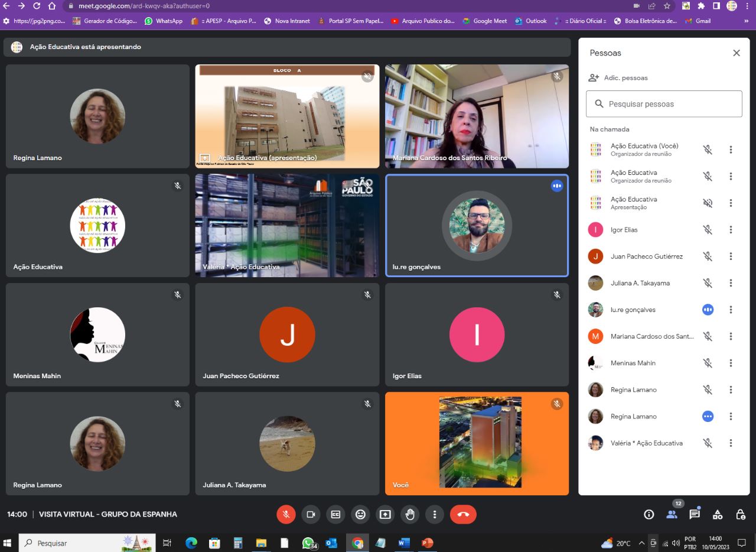
Task: Raise hand using the hand icon
Action: pyautogui.click(x=410, y=514)
